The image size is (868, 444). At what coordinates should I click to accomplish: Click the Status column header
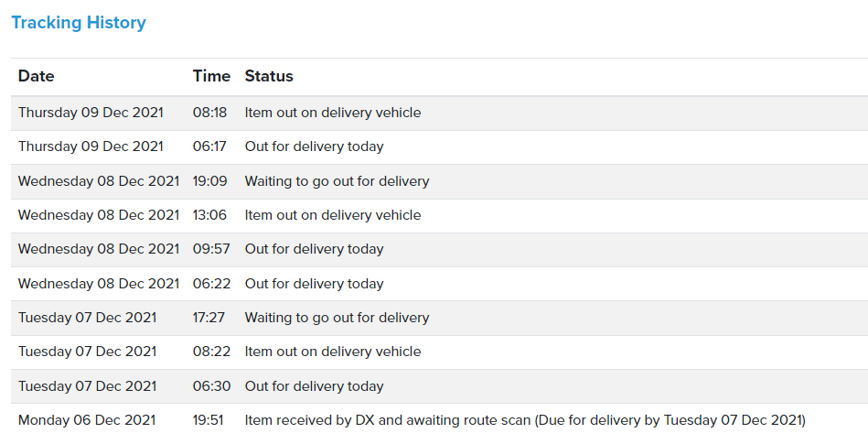click(x=269, y=76)
